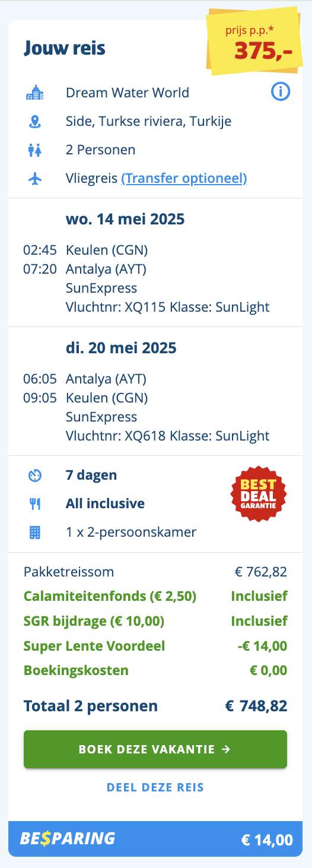Click the room building icon
This screenshot has height=868, width=312.
point(35,532)
